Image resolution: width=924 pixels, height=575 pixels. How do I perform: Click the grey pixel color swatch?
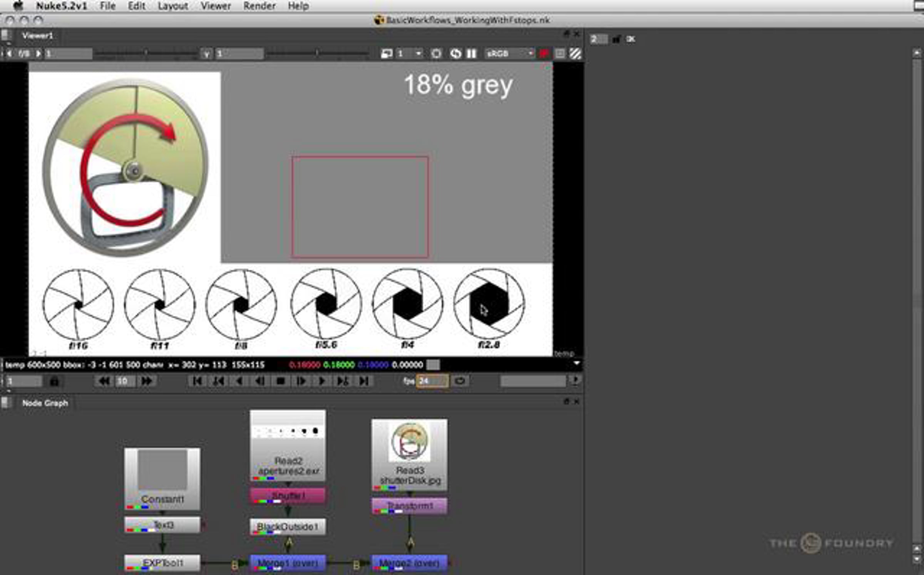click(x=433, y=364)
